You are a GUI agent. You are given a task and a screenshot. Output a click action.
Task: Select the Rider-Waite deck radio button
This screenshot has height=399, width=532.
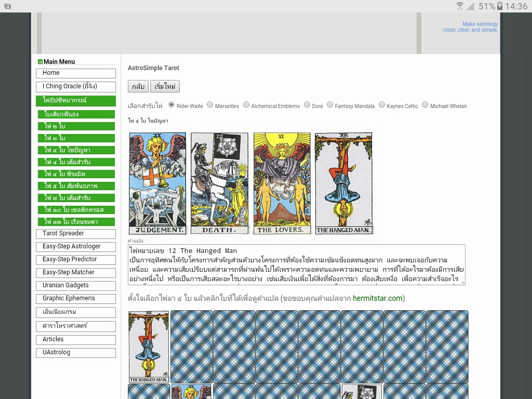coord(171,105)
